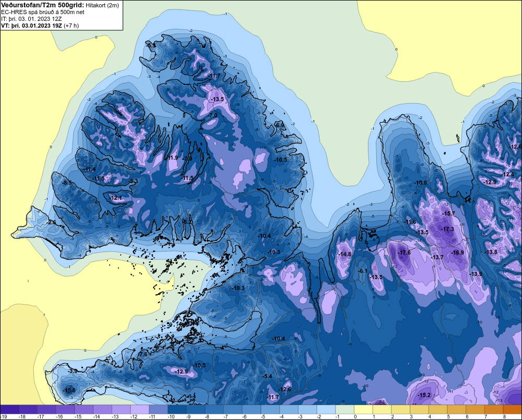Click the -8.2 temperature label

click(187, 221)
